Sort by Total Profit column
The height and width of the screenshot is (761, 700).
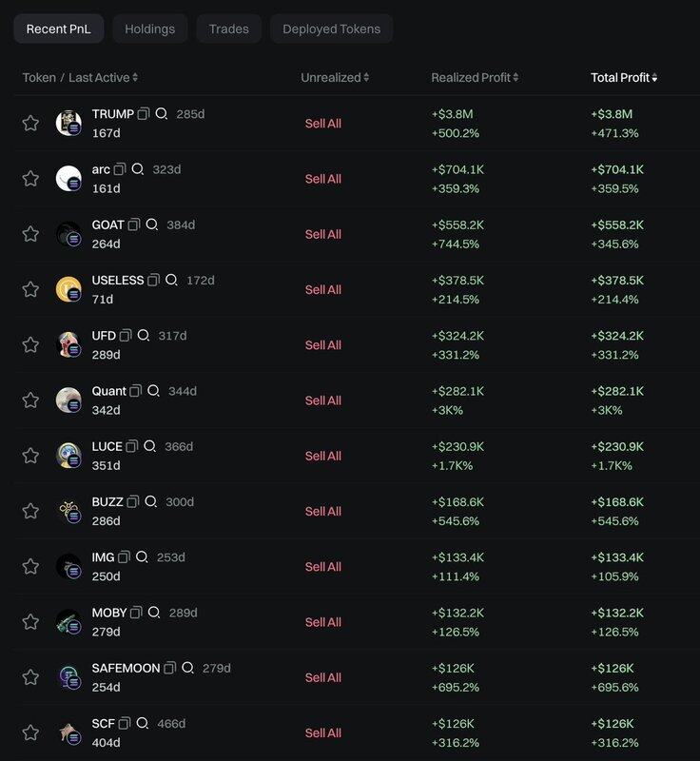[624, 77]
